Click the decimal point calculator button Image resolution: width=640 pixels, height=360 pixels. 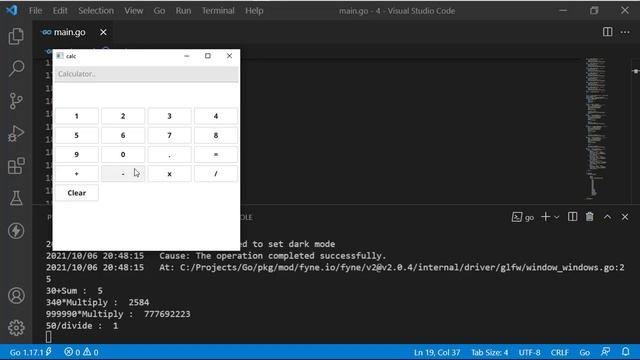coord(169,154)
